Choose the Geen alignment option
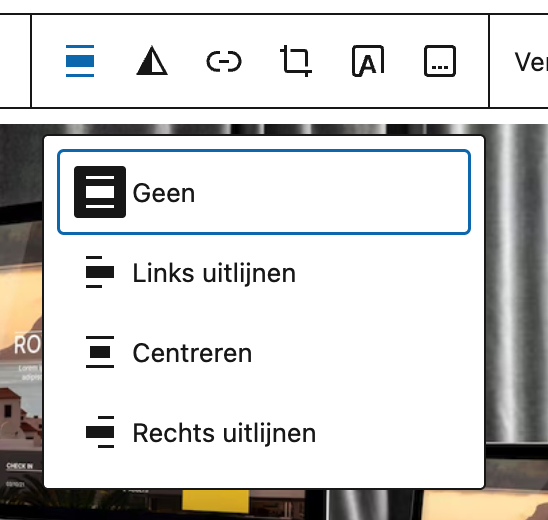The image size is (548, 520). [264, 192]
